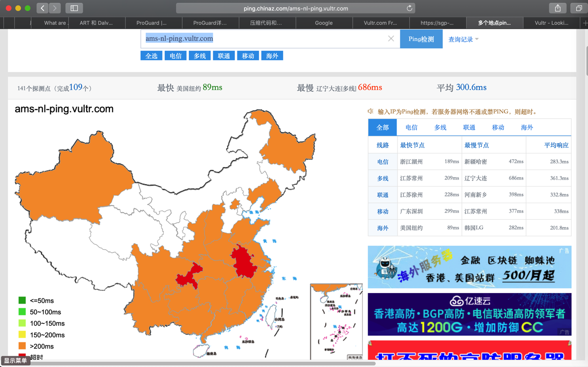Toggle the 多线 filter below search box
The height and width of the screenshot is (367, 588).
pos(199,56)
